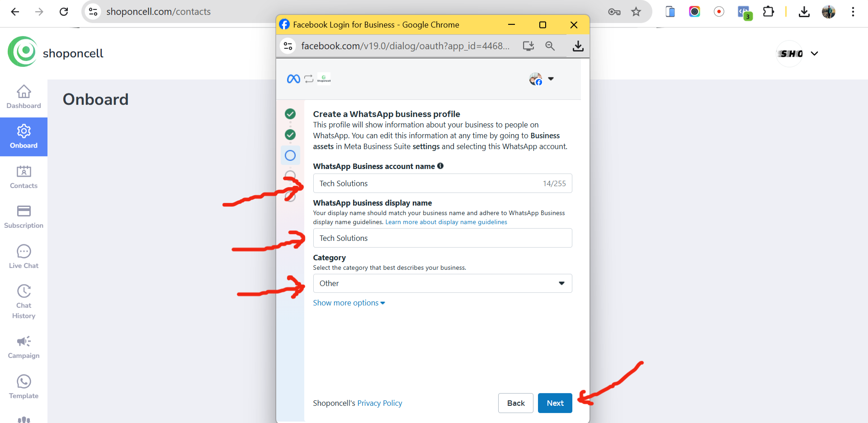Open Shoponcell's Privacy Policy link
The width and height of the screenshot is (868, 423).
tap(379, 403)
